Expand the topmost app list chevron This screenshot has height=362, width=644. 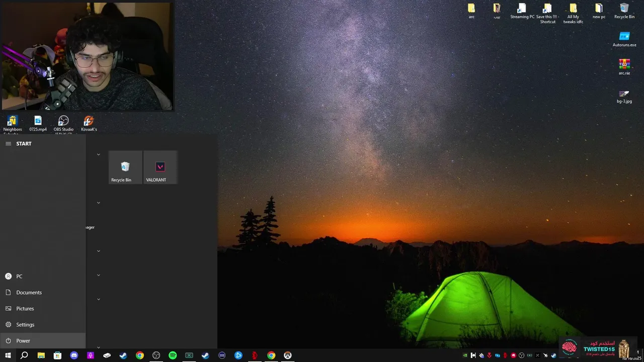99,154
